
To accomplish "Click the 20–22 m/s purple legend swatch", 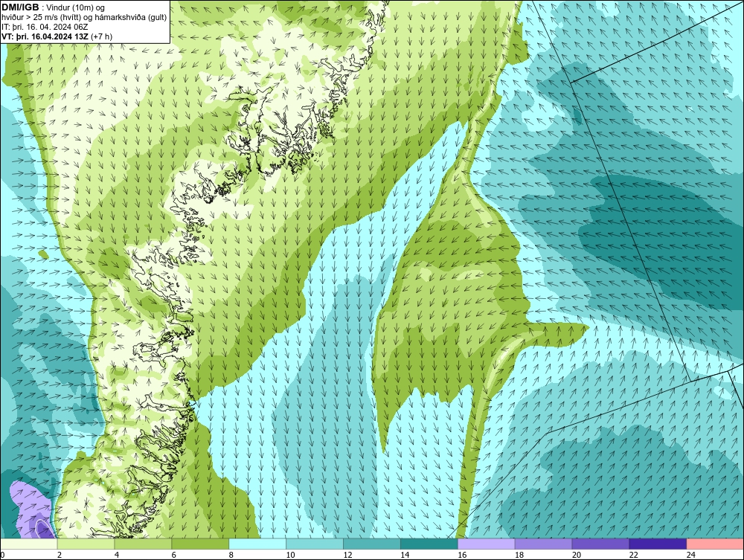I will coord(600,544).
